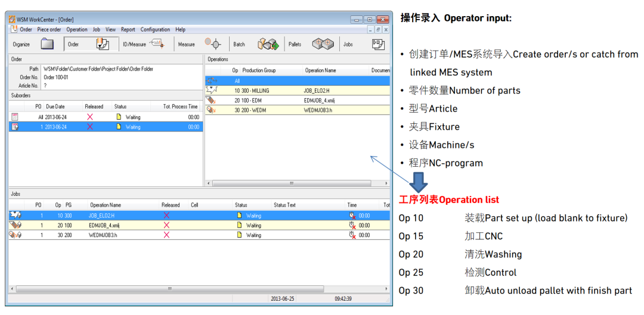Open the Operation menu
The height and width of the screenshot is (315, 644).
77,30
